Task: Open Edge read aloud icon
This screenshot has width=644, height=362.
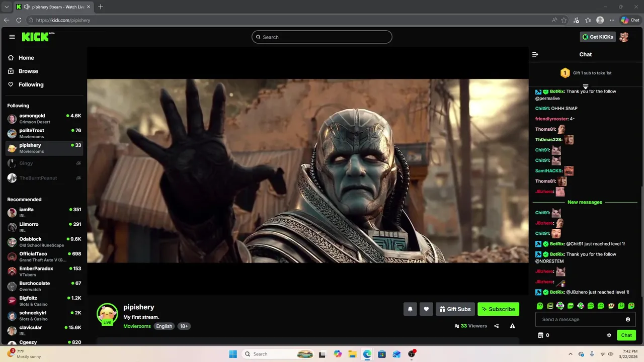Action: pyautogui.click(x=554, y=20)
